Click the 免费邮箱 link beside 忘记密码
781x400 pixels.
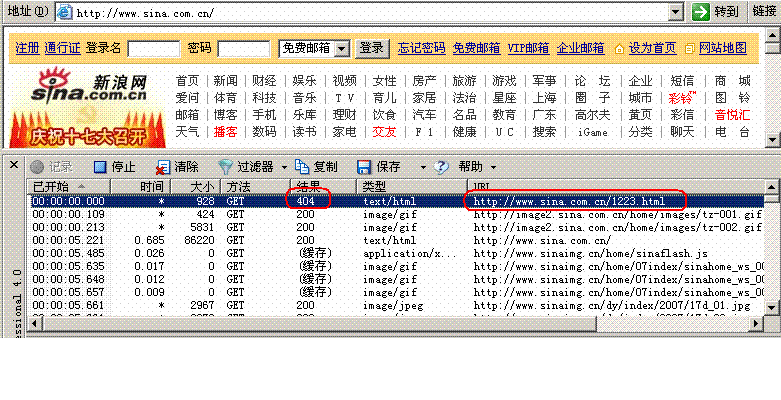tap(476, 48)
